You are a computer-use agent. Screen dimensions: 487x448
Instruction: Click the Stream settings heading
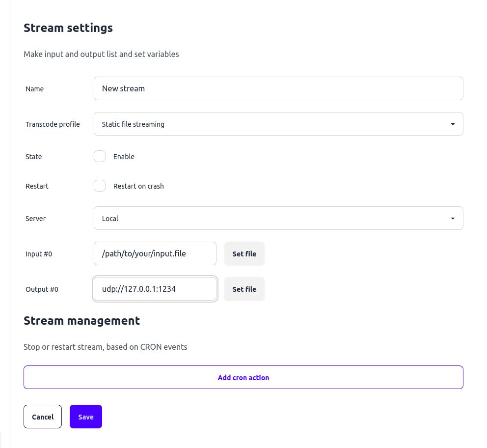(x=68, y=28)
